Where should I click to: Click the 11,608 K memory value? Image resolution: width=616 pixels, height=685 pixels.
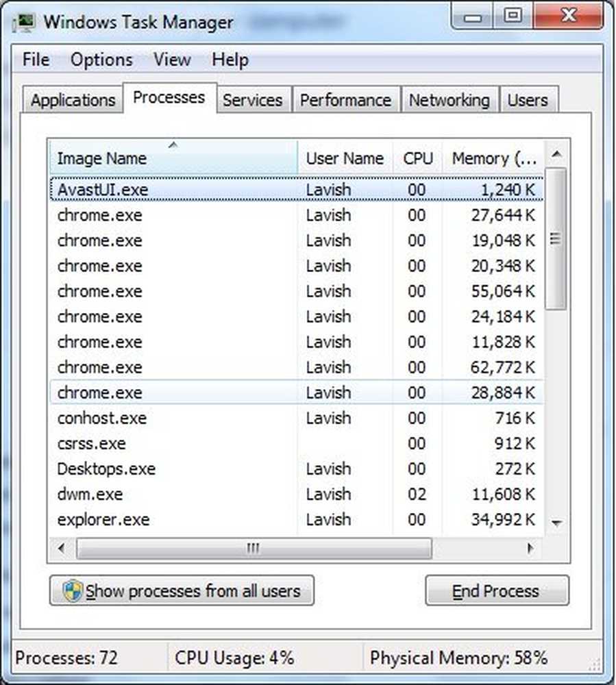pyautogui.click(x=504, y=494)
